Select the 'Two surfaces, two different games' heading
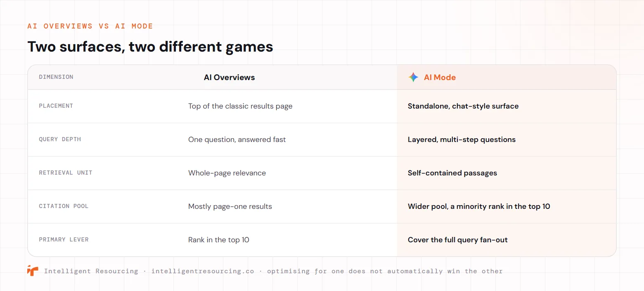644x291 pixels. click(150, 47)
